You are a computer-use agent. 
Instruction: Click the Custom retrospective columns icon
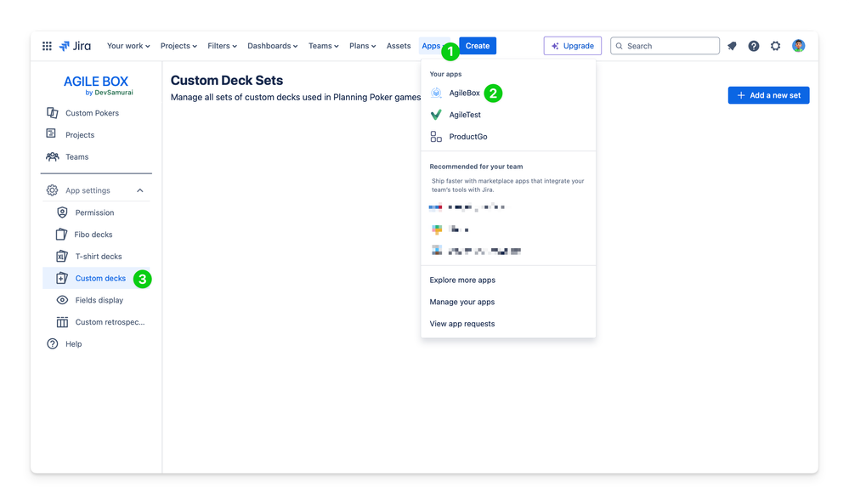point(62,322)
